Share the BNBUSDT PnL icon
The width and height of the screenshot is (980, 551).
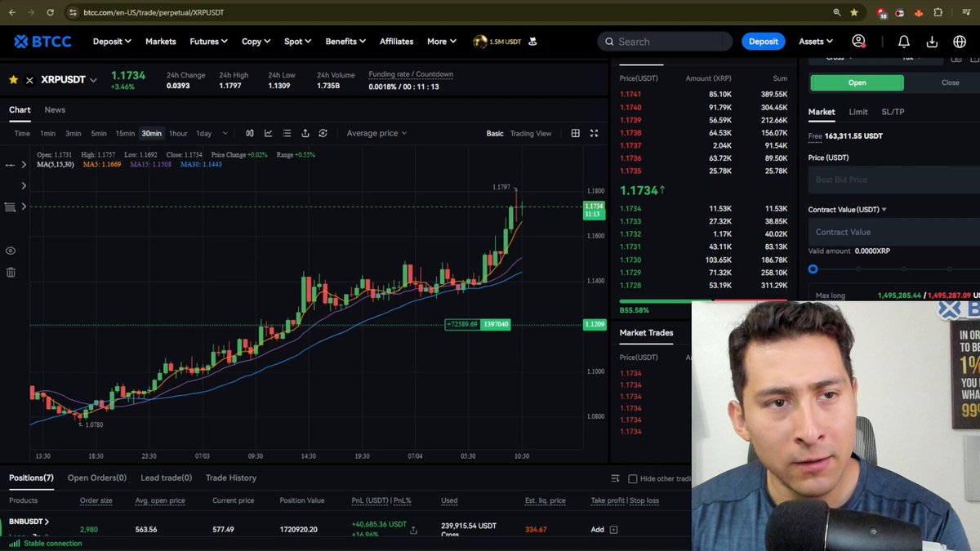pyautogui.click(x=413, y=530)
